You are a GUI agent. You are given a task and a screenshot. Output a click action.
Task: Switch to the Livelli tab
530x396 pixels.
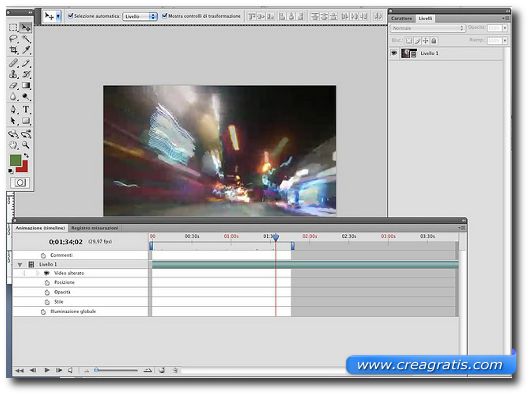coord(425,19)
